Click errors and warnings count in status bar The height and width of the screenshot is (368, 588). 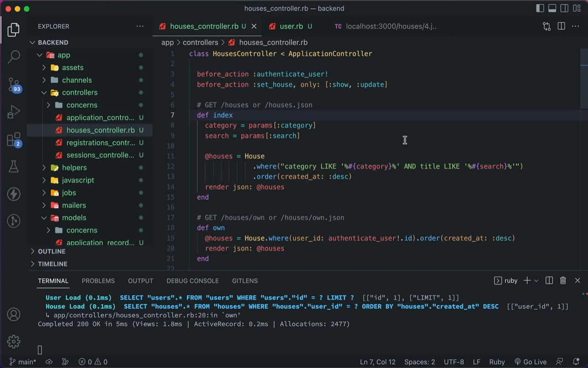pos(93,362)
